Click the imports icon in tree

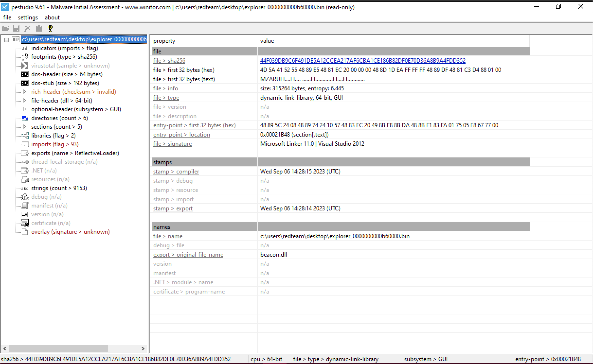tap(25, 144)
